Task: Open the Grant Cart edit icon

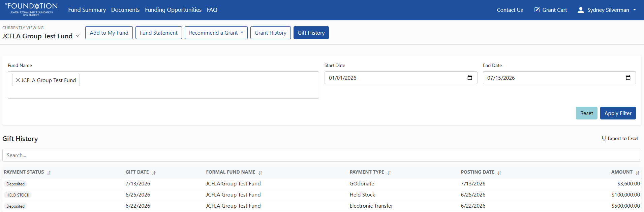Action: click(537, 10)
